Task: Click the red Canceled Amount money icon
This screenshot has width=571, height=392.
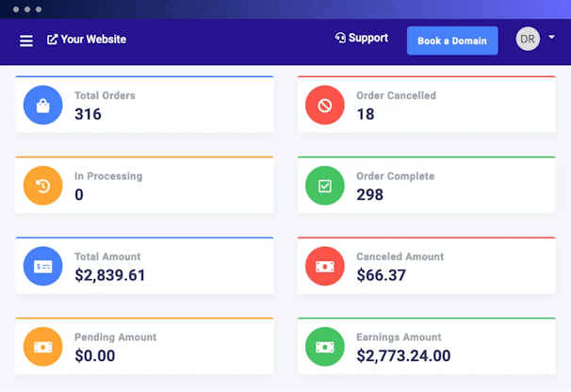Action: (x=325, y=266)
